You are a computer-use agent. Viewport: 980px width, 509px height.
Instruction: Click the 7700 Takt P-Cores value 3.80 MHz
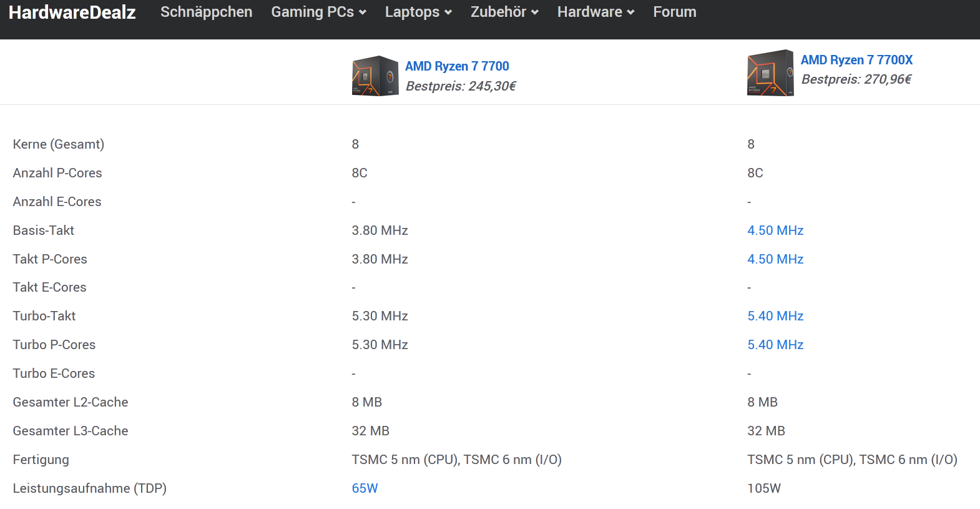380,259
